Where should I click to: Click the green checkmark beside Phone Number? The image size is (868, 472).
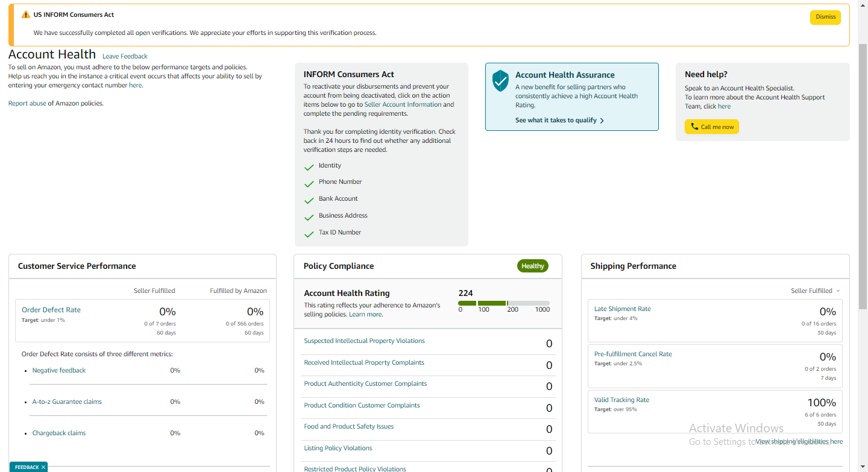point(309,183)
